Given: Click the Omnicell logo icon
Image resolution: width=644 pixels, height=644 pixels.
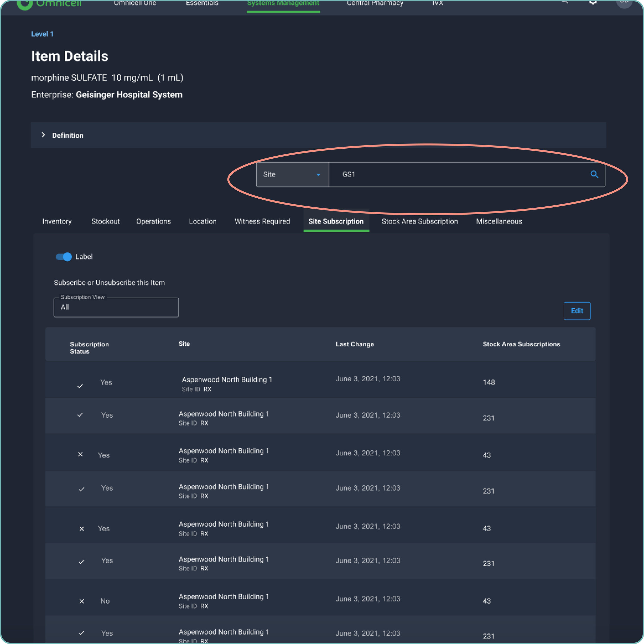Looking at the screenshot, I should (x=24, y=4).
